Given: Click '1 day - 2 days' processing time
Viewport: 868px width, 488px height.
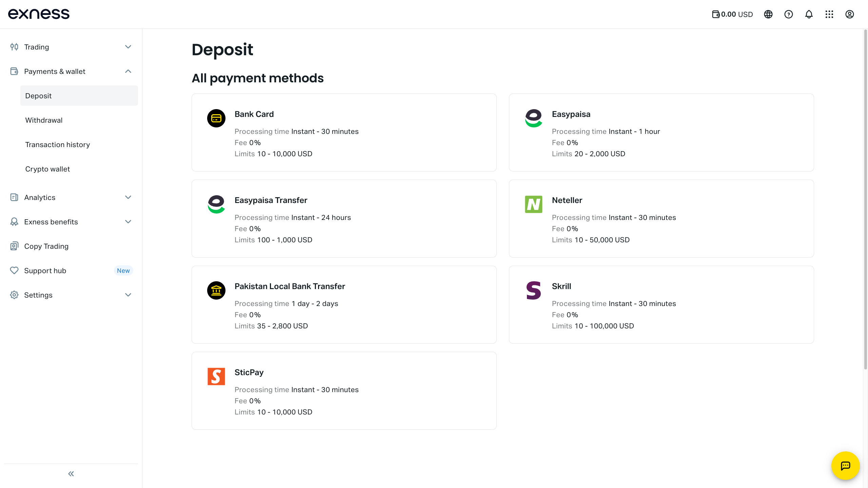Looking at the screenshot, I should pos(315,304).
